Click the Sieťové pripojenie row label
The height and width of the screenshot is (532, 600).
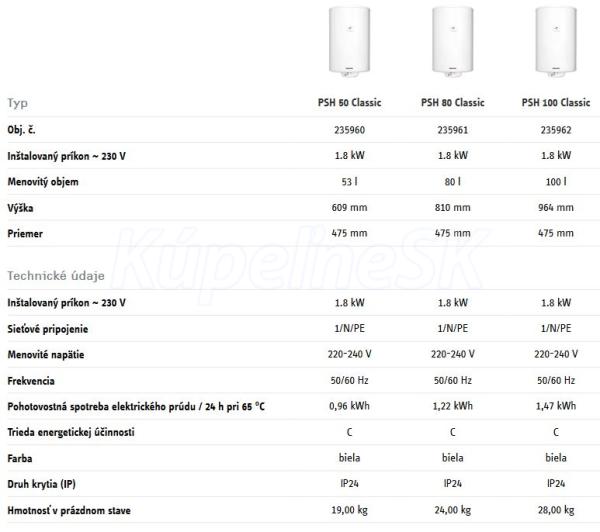pyautogui.click(x=48, y=329)
